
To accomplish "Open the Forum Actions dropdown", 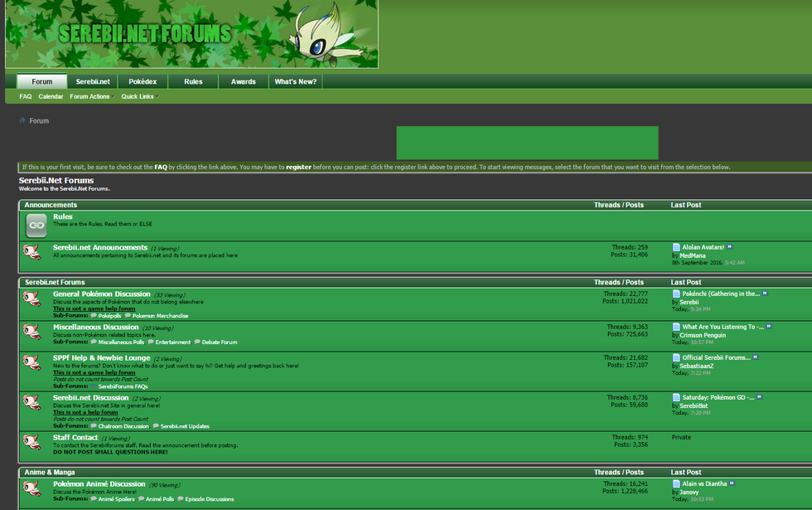I will tap(90, 96).
